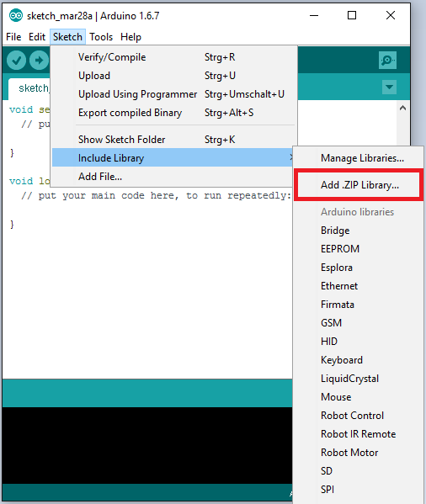The image size is (426, 504).
Task: Minimize the Arduino window
Action: click(x=314, y=15)
